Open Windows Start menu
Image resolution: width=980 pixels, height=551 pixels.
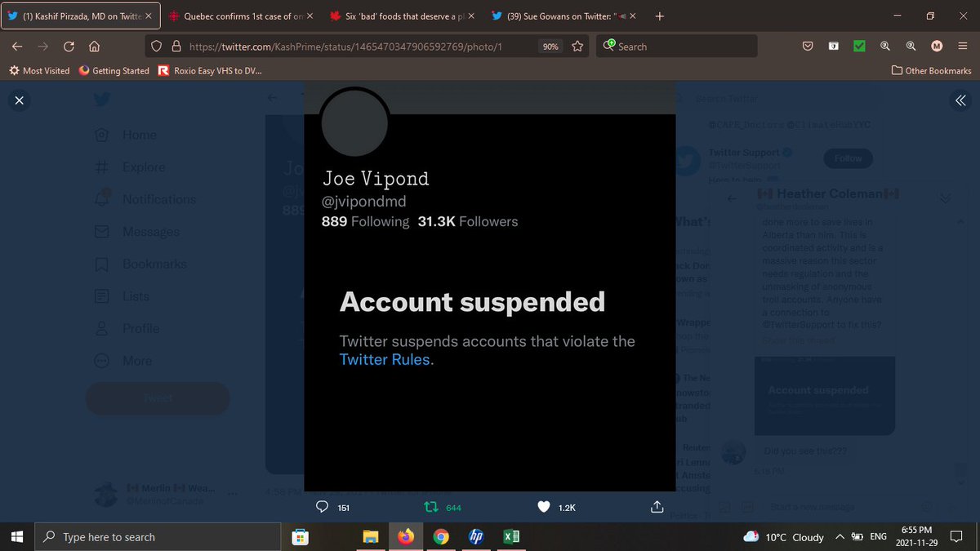[x=18, y=536]
